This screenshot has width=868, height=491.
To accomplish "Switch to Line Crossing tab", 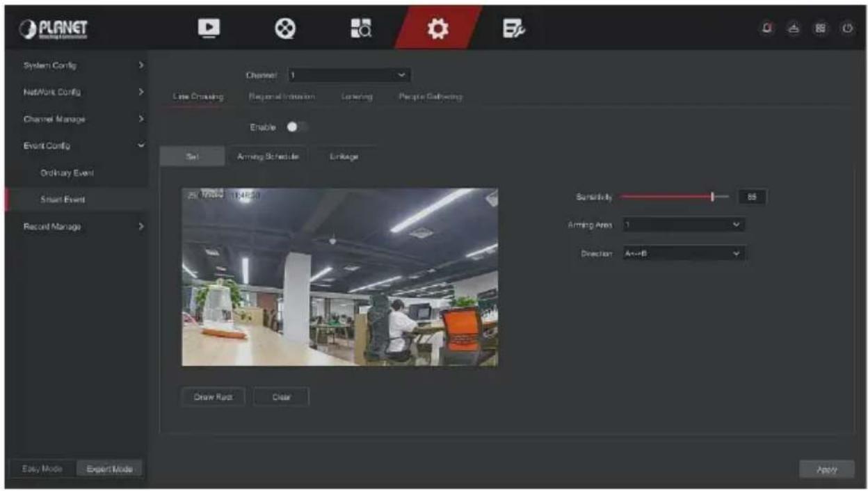I will [x=198, y=97].
